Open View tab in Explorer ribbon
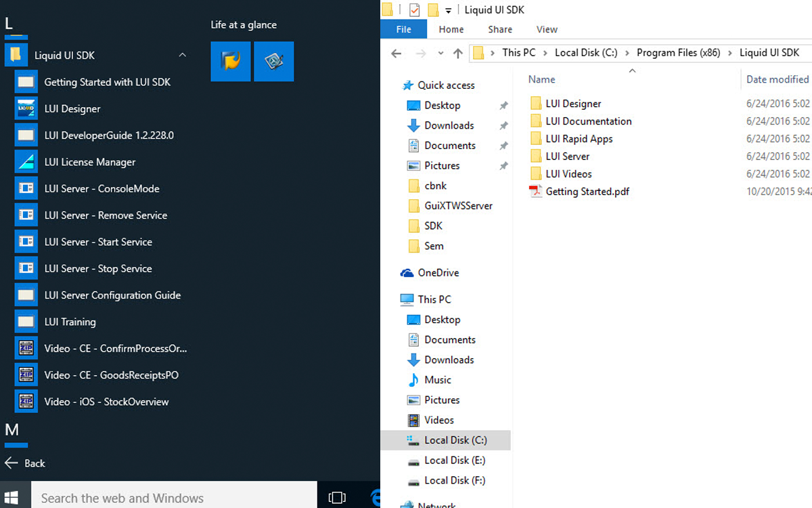This screenshot has width=812, height=508. click(547, 29)
